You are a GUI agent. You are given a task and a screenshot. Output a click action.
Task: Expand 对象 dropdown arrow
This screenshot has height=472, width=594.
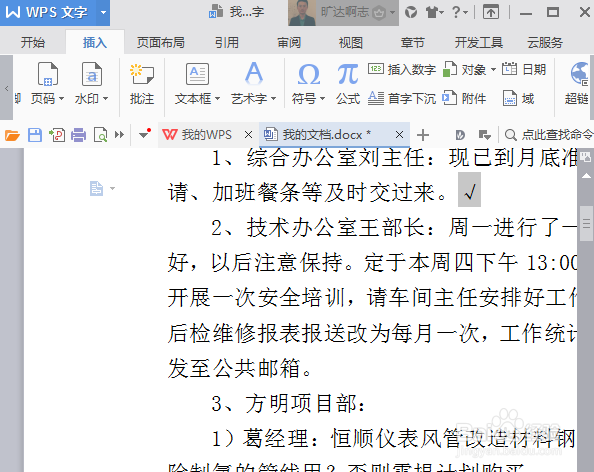[x=493, y=70]
